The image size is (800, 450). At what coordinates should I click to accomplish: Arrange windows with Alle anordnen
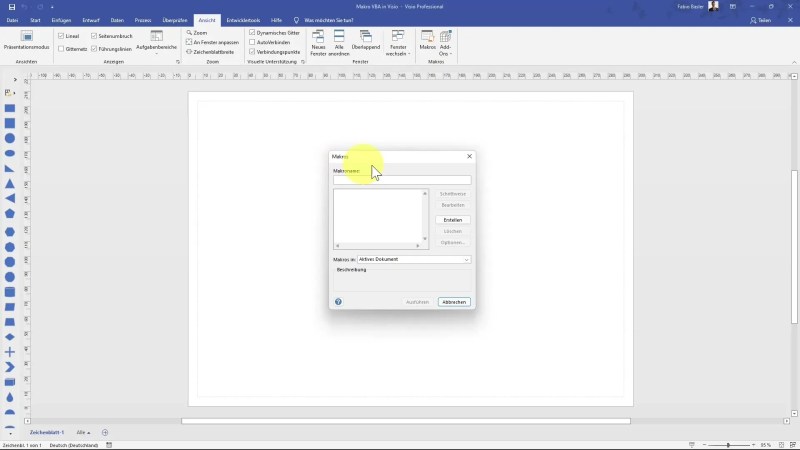coord(339,43)
